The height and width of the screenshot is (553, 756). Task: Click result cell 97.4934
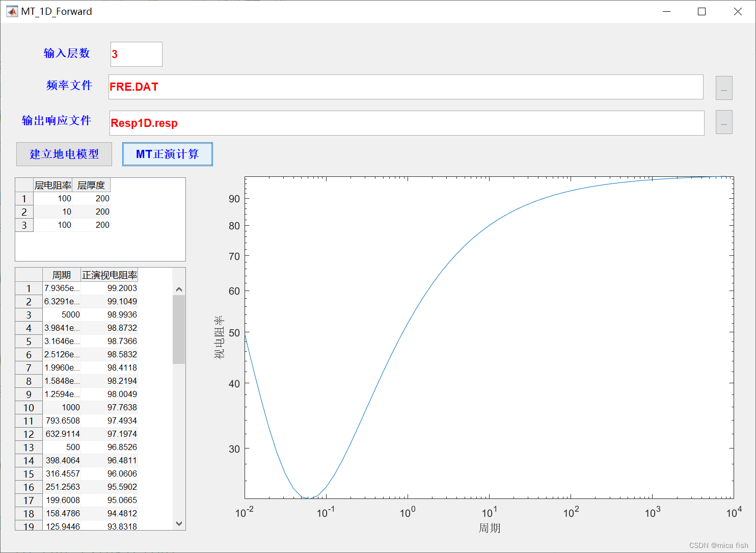[110, 420]
